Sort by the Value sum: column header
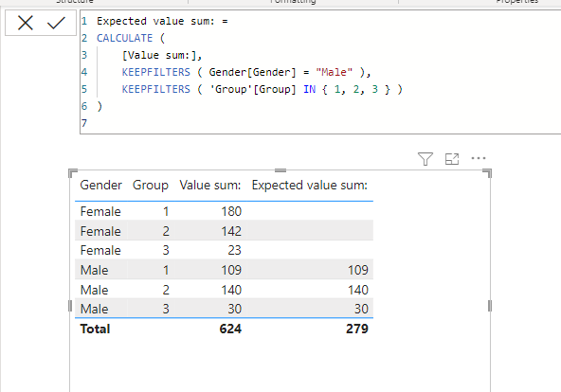 pos(210,185)
